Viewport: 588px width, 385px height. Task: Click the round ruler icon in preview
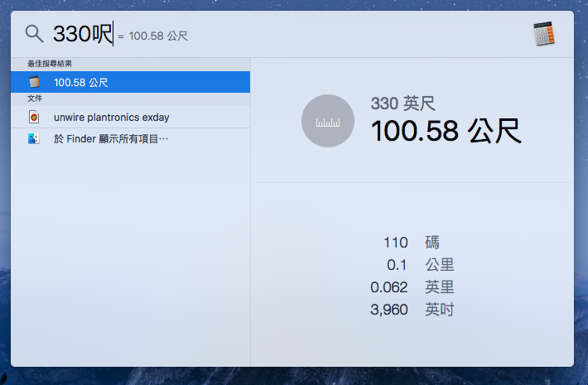pyautogui.click(x=328, y=122)
